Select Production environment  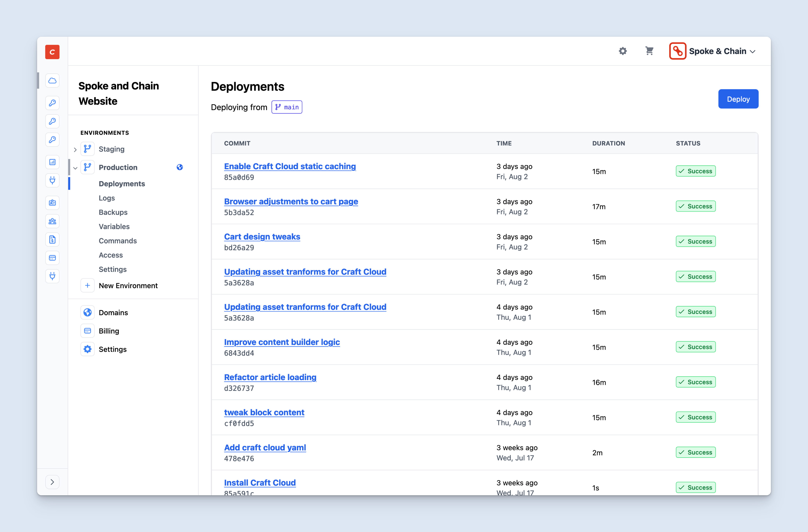[118, 167]
